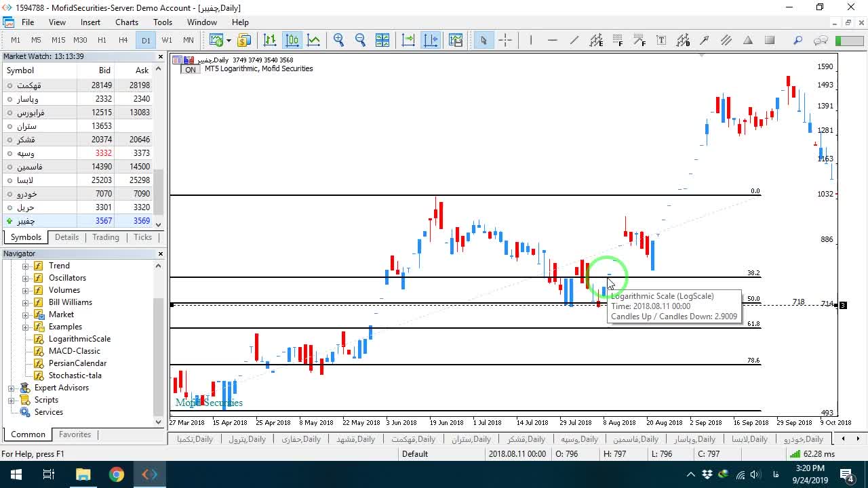The width and height of the screenshot is (868, 488).
Task: Expand the Expert Advisors node
Action: [12, 388]
